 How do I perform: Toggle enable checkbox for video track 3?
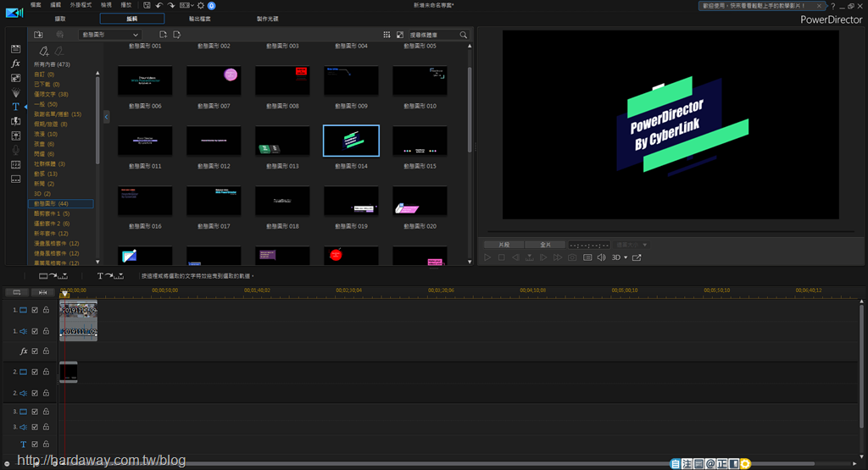click(x=35, y=412)
